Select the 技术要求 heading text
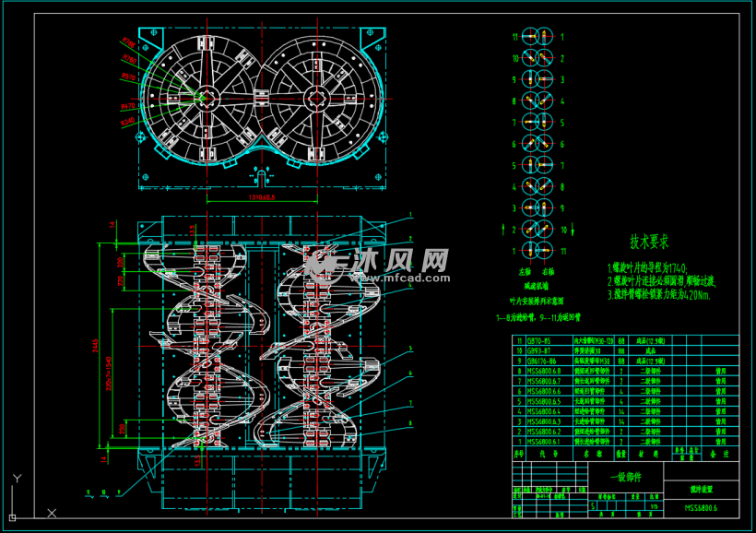The height and width of the screenshot is (533, 756). point(649,243)
